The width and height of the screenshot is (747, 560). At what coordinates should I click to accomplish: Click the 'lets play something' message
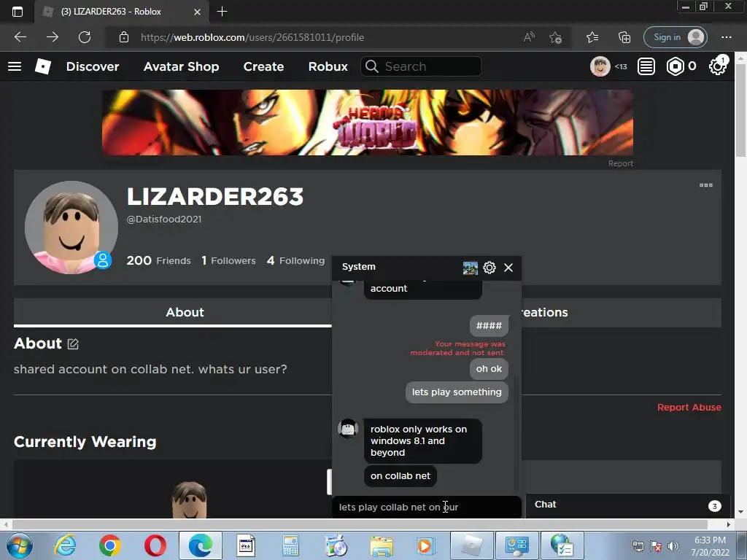457,392
